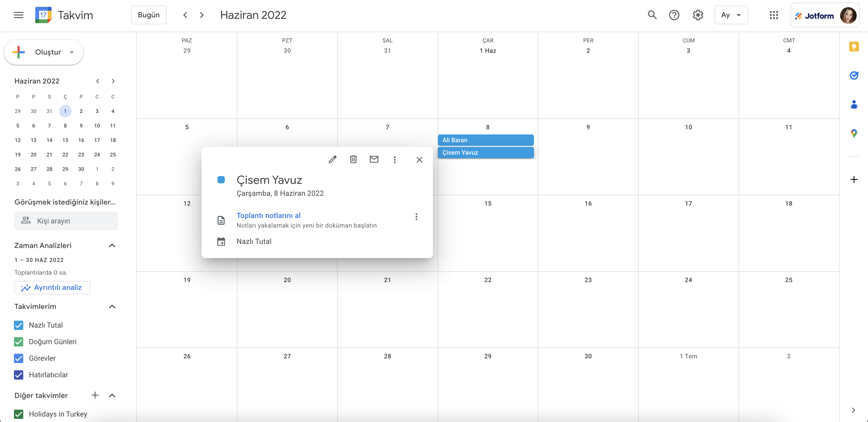Viewport: 868px width, 422px height.
Task: Click the Bugün button
Action: pos(149,15)
